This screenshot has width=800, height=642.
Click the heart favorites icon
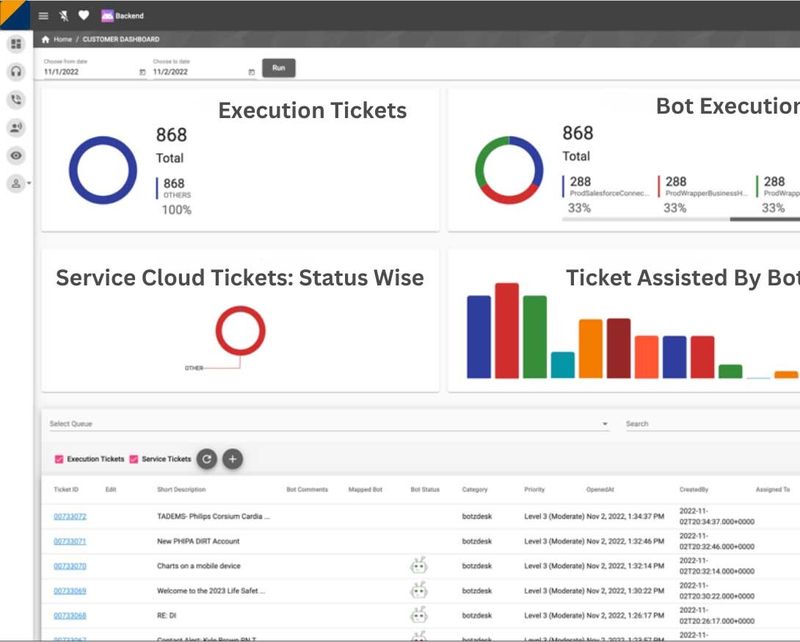pos(84,16)
